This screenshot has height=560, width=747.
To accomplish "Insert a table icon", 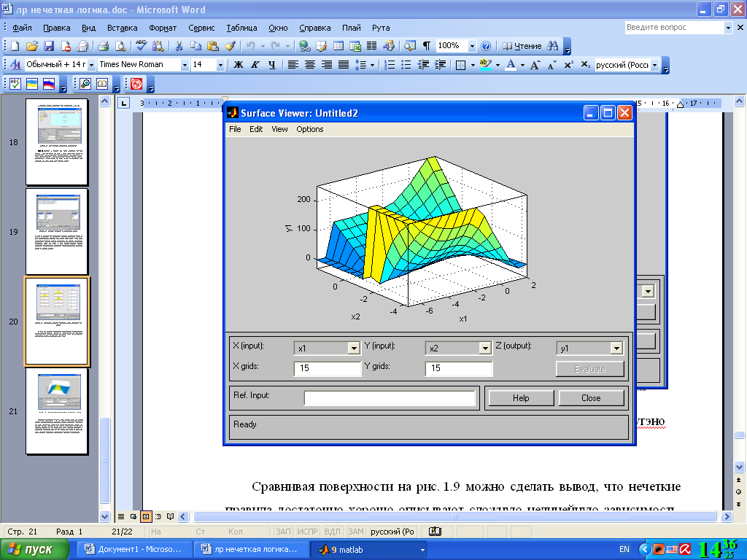I will coord(338,46).
